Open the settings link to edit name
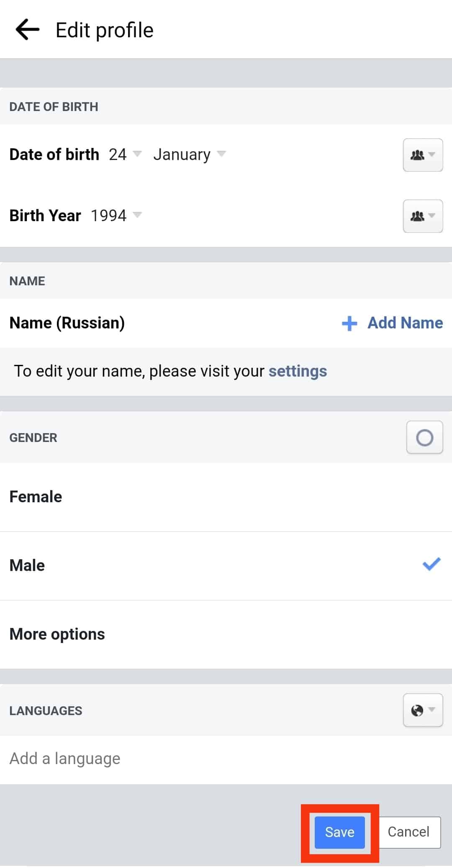Image resolution: width=452 pixels, height=868 pixels. [x=298, y=371]
